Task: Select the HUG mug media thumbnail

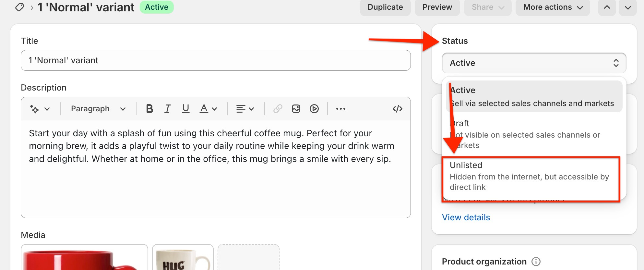Action: pos(183,257)
